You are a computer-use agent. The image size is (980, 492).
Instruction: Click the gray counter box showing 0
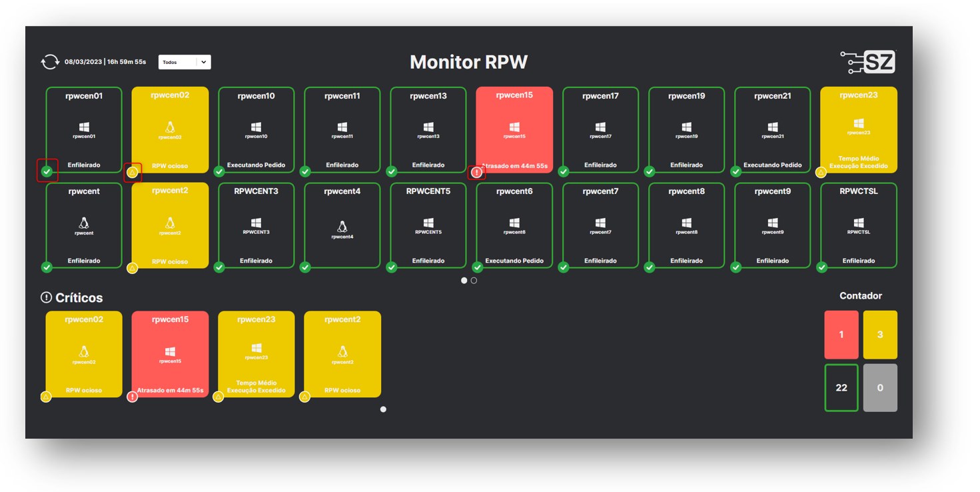[x=880, y=387]
